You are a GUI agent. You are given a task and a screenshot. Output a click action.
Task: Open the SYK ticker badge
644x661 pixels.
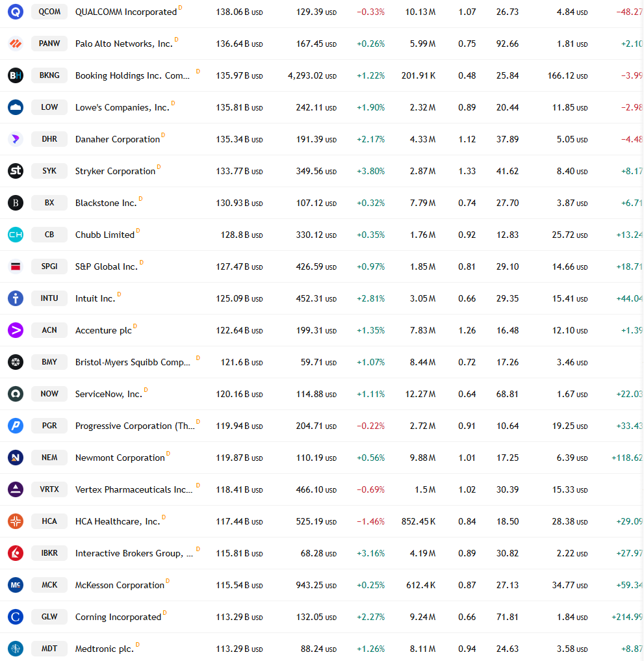(49, 171)
